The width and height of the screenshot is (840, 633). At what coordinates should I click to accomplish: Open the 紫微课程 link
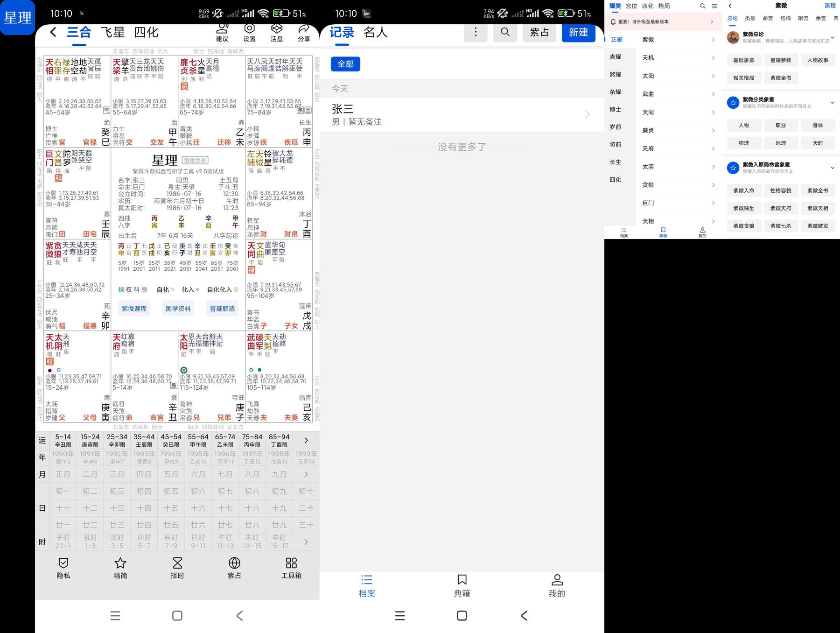point(134,309)
